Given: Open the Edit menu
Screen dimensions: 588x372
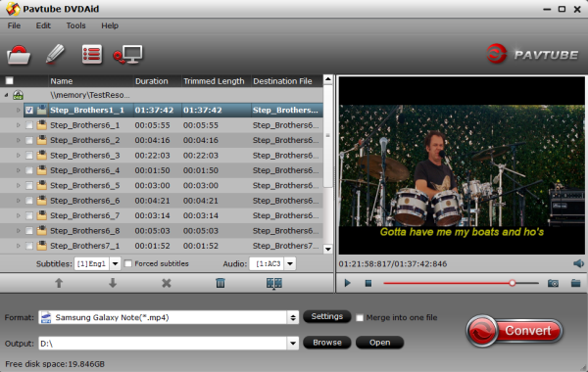Looking at the screenshot, I should [43, 25].
